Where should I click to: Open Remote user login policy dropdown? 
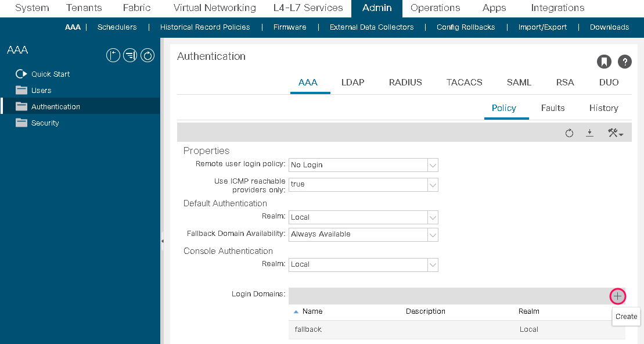[433, 165]
